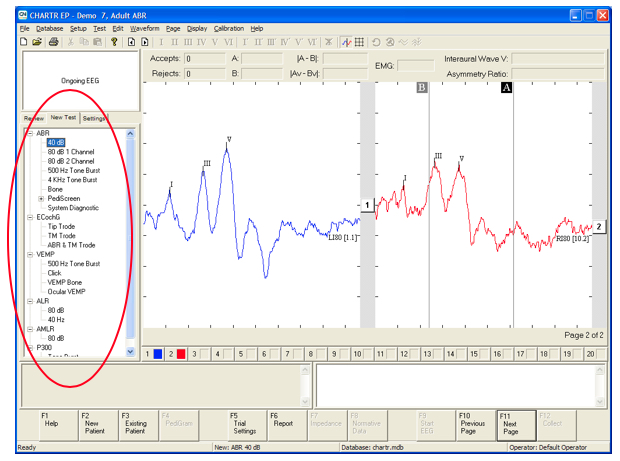The height and width of the screenshot is (461, 620).
Task: Click the Accepts value field
Action: (205, 59)
